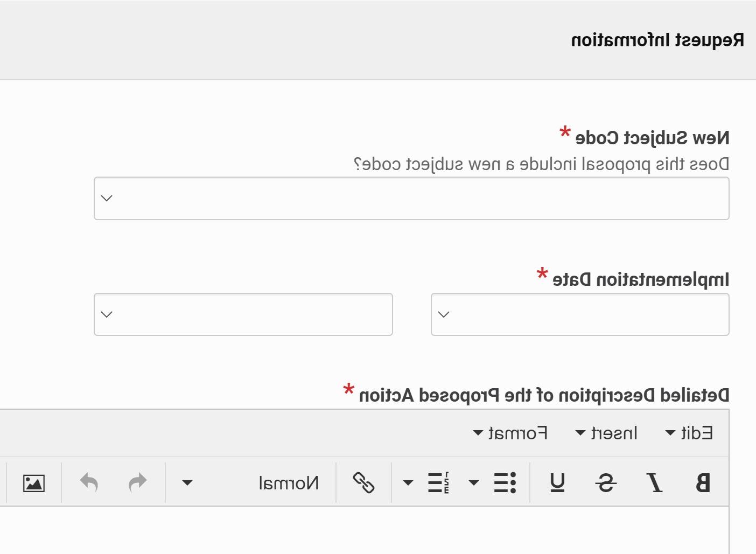
Task: Open the first Implementation Date dropdown beside the label
Action: point(580,314)
